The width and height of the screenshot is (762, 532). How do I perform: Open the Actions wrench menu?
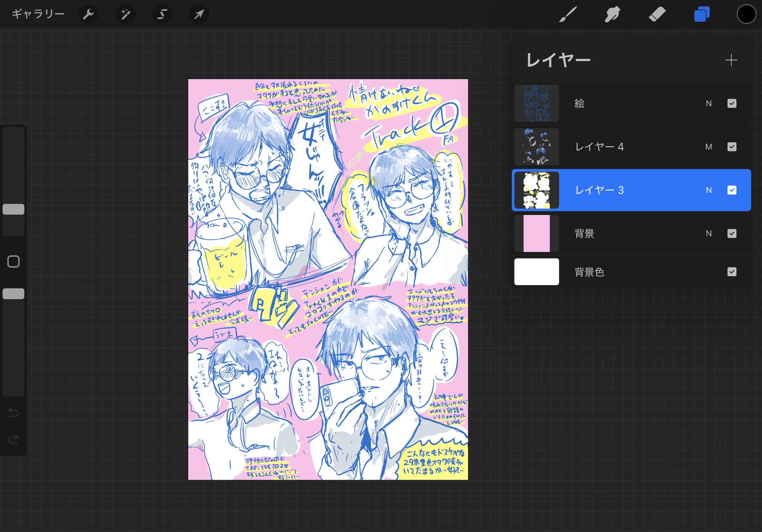(x=88, y=14)
